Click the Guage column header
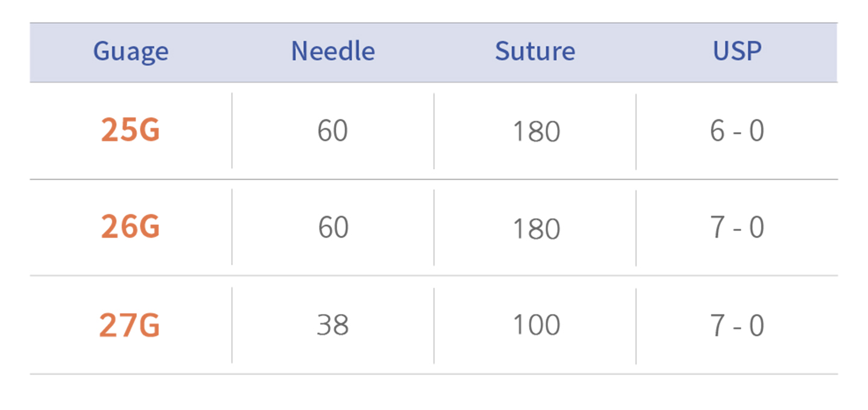 tap(131, 52)
